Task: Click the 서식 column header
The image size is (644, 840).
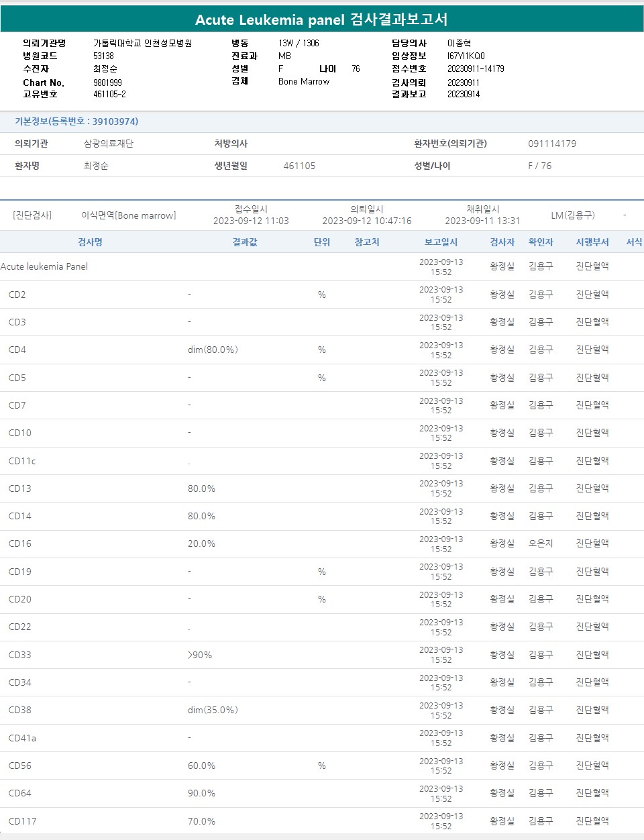Action: pyautogui.click(x=634, y=242)
